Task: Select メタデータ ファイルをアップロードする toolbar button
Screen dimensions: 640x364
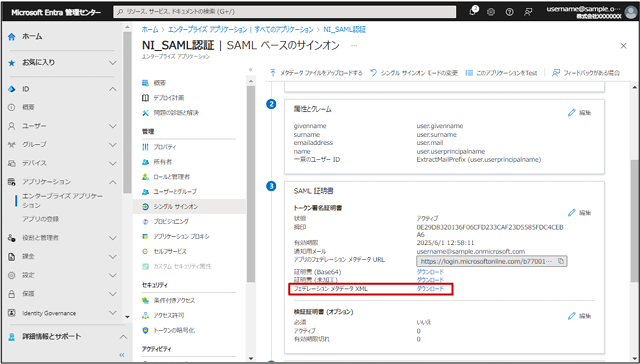Action: 316,73
